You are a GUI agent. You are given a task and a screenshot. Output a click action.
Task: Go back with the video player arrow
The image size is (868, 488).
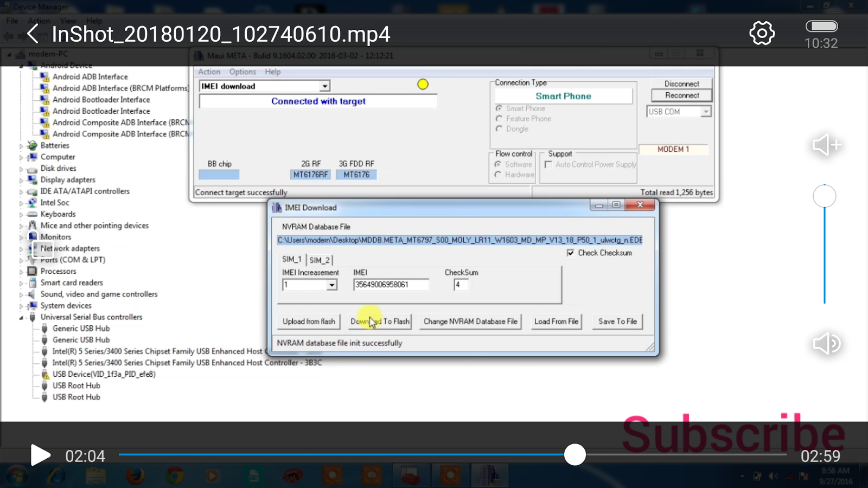point(33,34)
